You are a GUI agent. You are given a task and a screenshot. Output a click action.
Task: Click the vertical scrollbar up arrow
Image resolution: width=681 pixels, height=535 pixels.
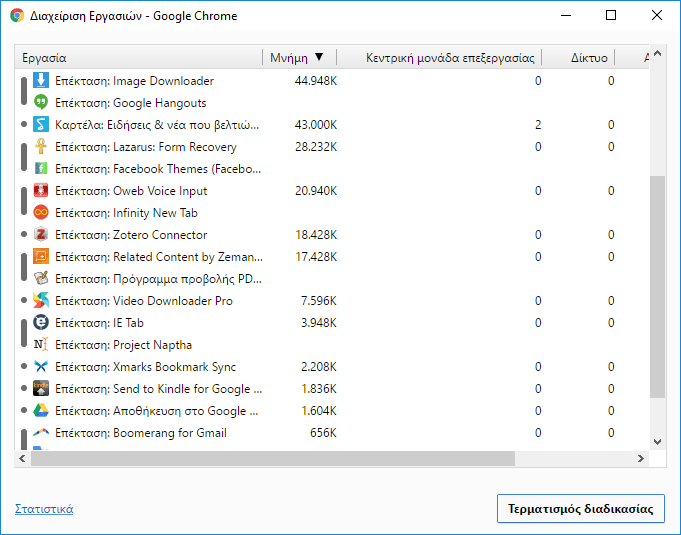click(658, 53)
